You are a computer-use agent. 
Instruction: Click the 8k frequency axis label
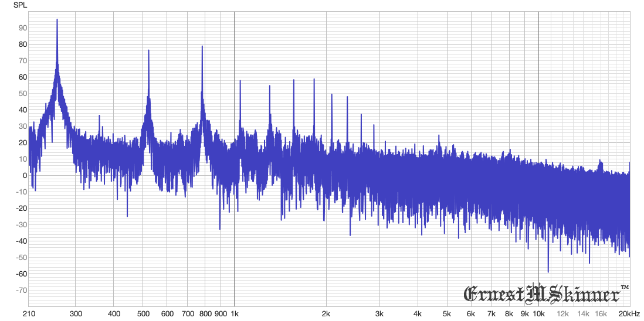pyautogui.click(x=510, y=313)
